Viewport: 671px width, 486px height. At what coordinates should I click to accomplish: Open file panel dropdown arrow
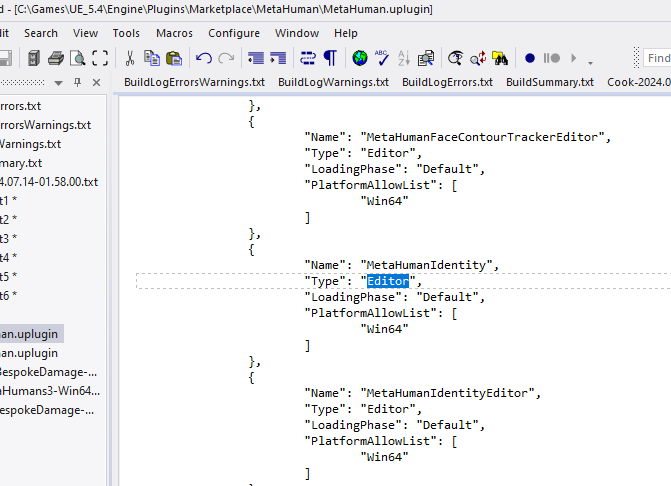click(59, 83)
